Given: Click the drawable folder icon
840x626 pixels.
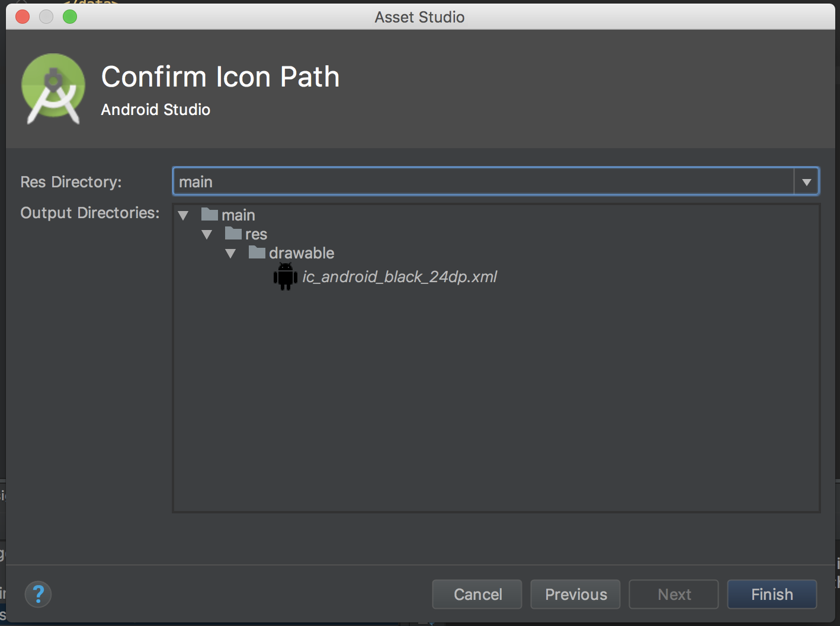Looking at the screenshot, I should [258, 253].
